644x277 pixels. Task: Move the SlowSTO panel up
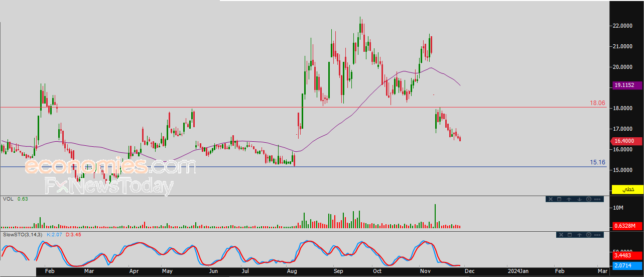[579, 235]
